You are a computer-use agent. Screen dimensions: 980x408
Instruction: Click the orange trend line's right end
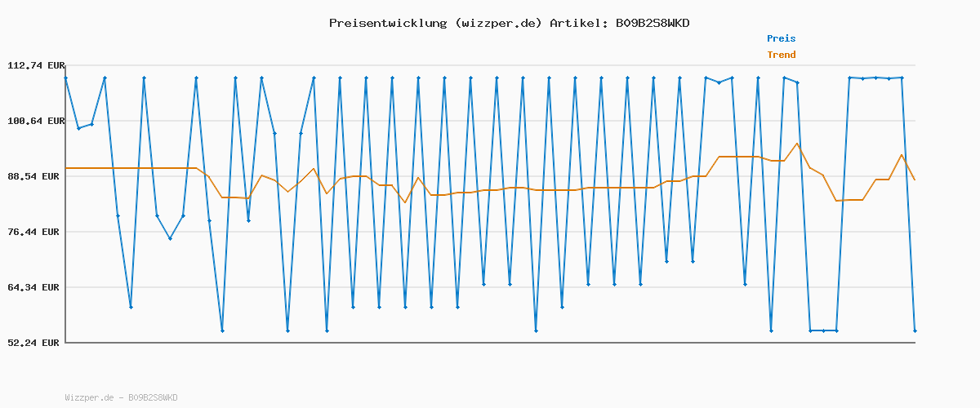tap(915, 180)
